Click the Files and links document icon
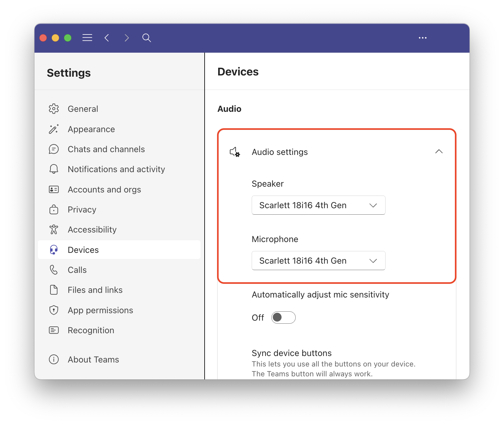The image size is (504, 425). (x=54, y=290)
